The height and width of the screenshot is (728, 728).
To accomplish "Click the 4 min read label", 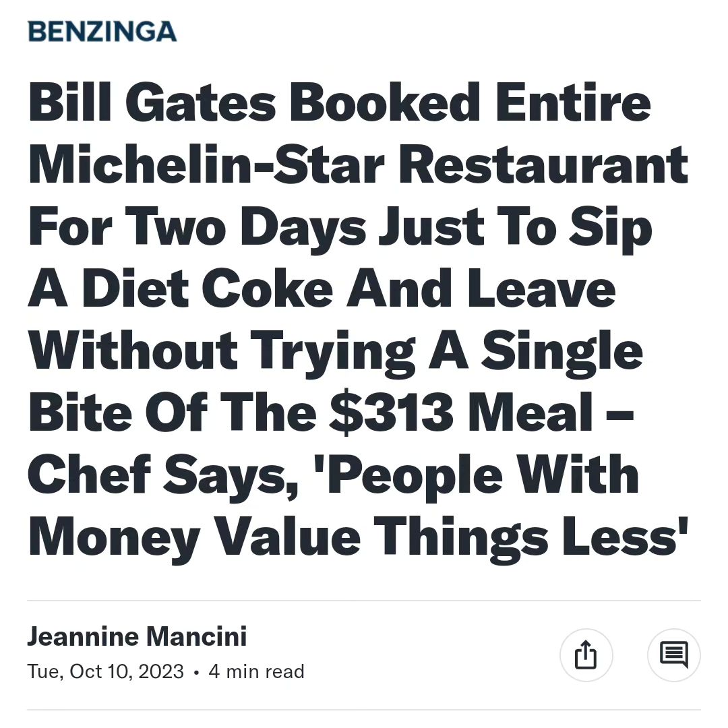I will pos(256,671).
